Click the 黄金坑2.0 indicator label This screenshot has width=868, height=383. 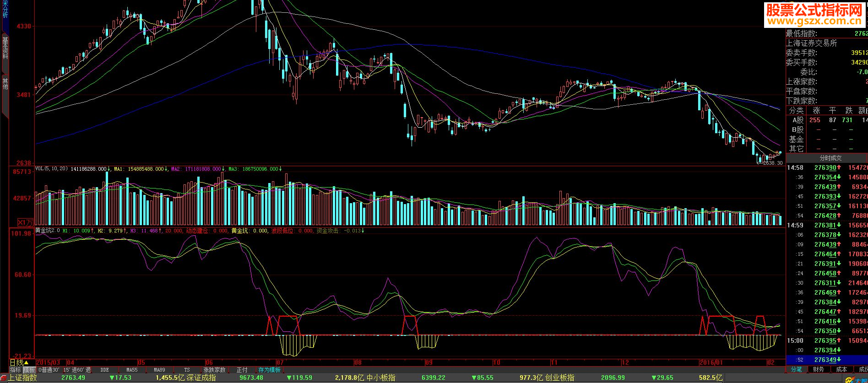pos(47,231)
